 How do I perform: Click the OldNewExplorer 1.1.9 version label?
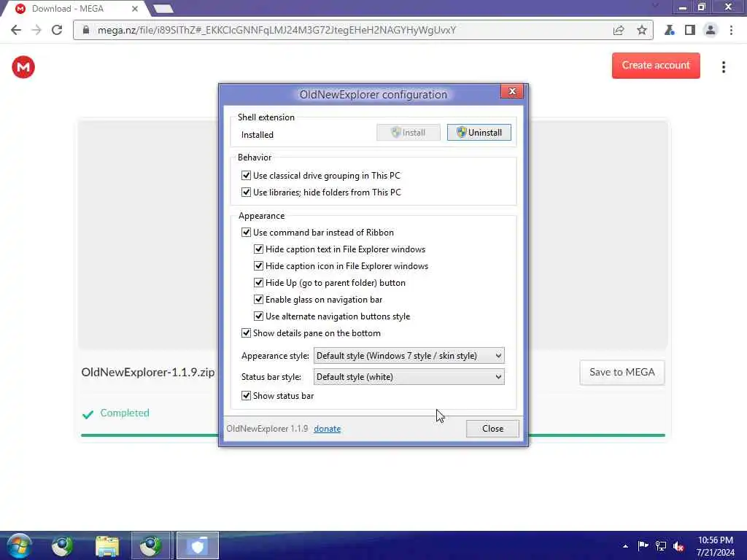click(x=267, y=429)
